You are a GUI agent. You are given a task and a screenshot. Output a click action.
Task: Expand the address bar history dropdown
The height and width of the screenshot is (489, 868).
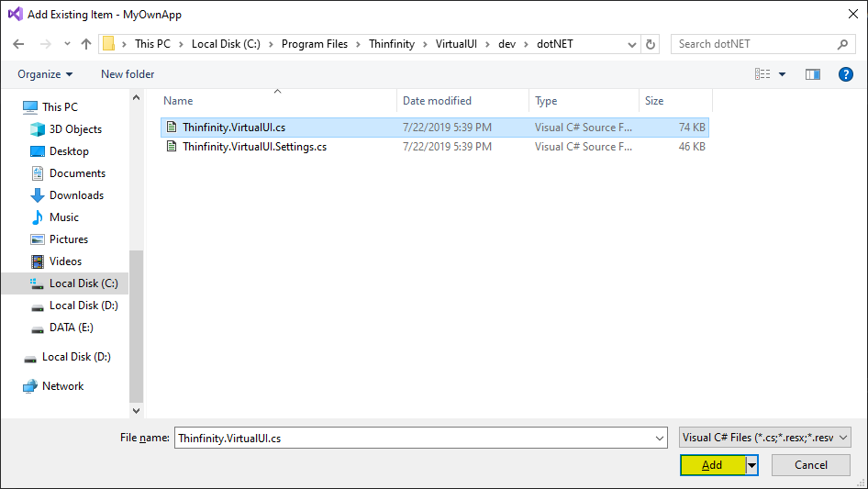pos(631,45)
